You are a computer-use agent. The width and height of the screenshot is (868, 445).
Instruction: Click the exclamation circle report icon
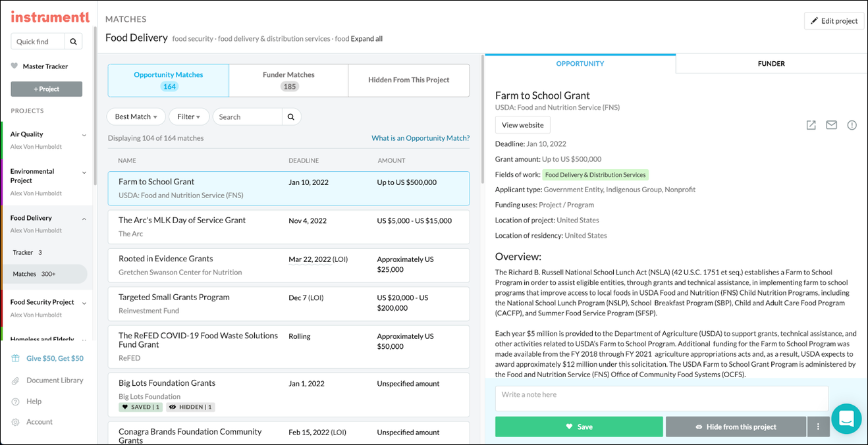pyautogui.click(x=852, y=125)
